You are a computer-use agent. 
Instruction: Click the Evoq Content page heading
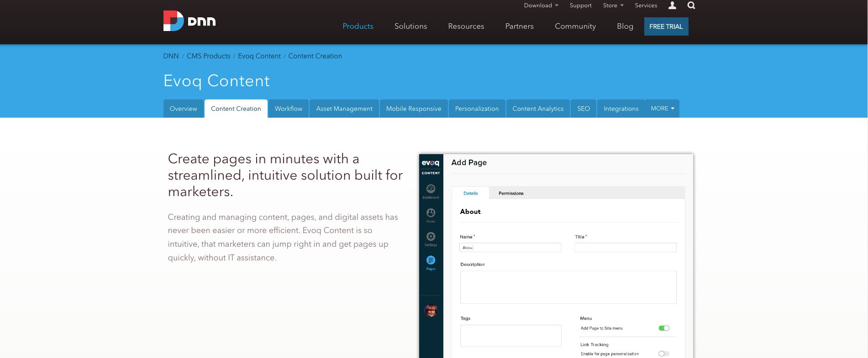(216, 81)
